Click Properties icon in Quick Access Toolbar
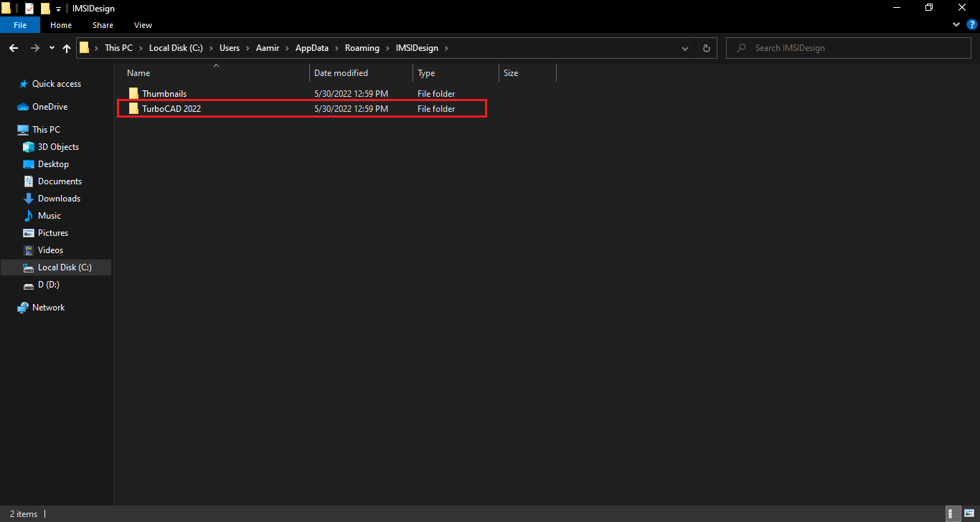 click(29, 9)
